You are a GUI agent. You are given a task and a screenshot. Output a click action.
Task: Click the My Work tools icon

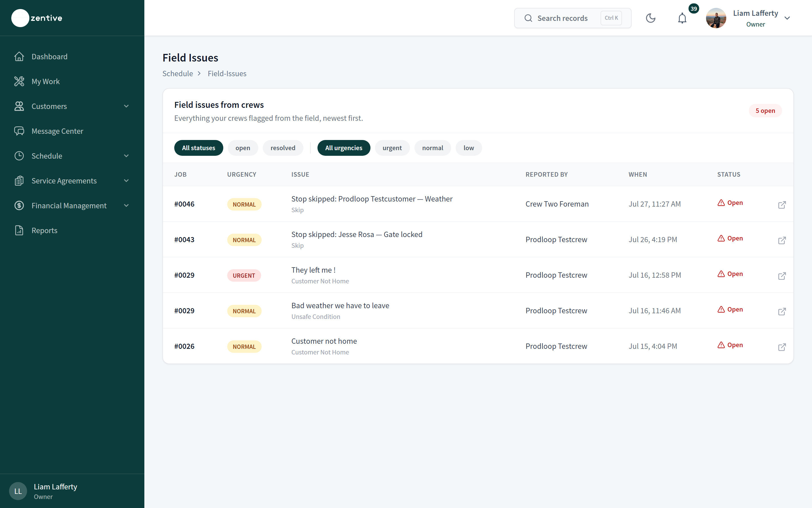(19, 81)
